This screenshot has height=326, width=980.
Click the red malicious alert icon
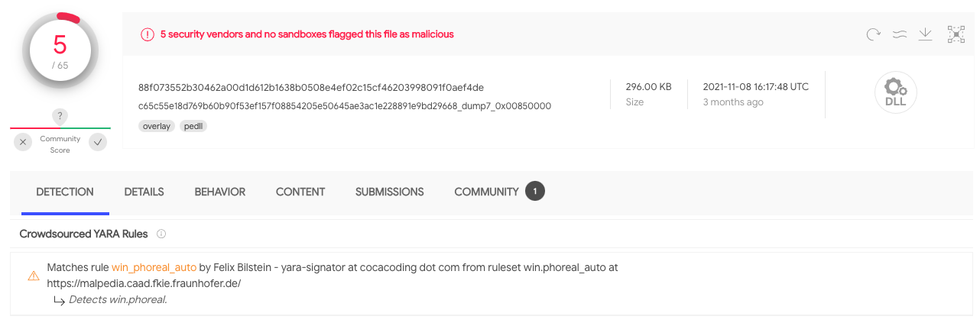point(147,34)
